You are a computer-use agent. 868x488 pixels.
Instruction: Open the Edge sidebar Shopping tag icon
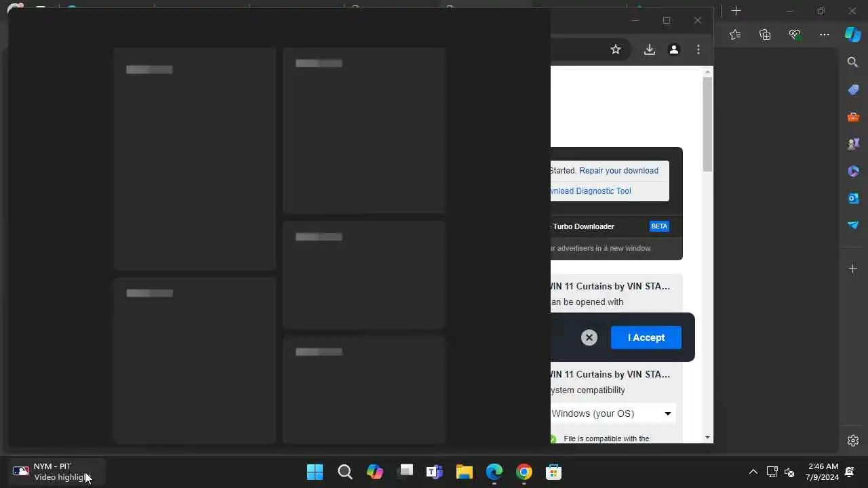(853, 89)
